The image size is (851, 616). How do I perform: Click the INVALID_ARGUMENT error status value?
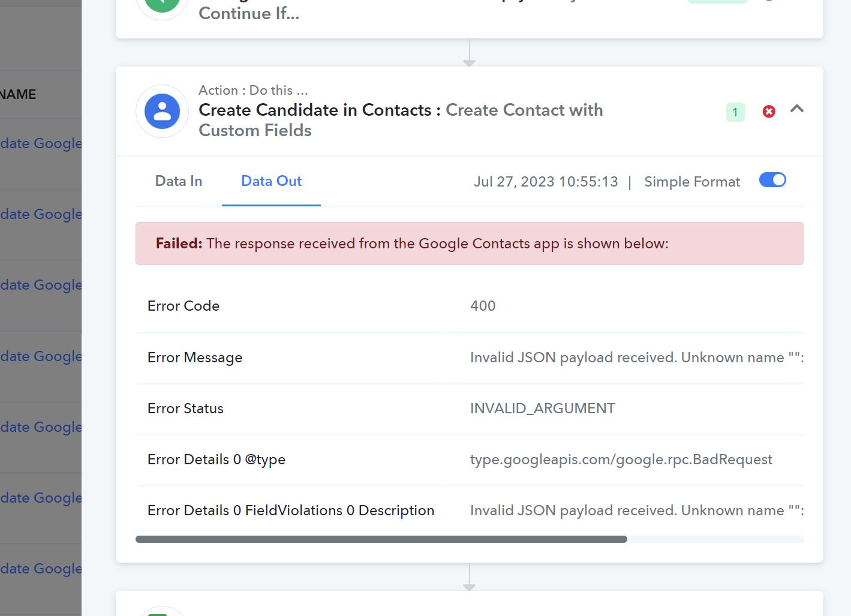(542, 408)
